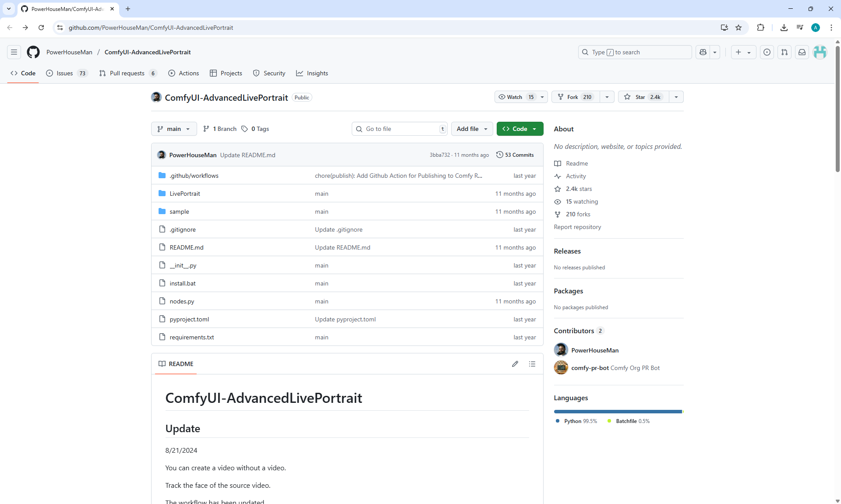Expand the Add file dropdown
The height and width of the screenshot is (504, 841).
tap(472, 129)
